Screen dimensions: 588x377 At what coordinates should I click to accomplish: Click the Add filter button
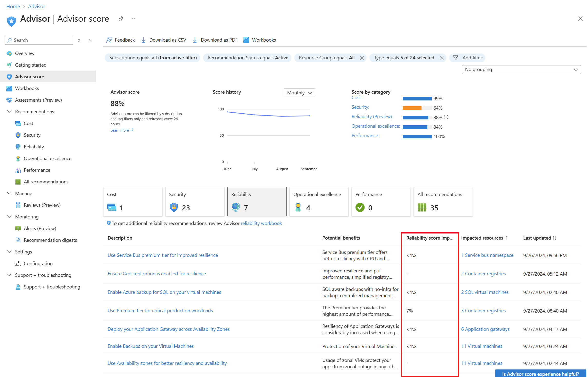point(467,58)
